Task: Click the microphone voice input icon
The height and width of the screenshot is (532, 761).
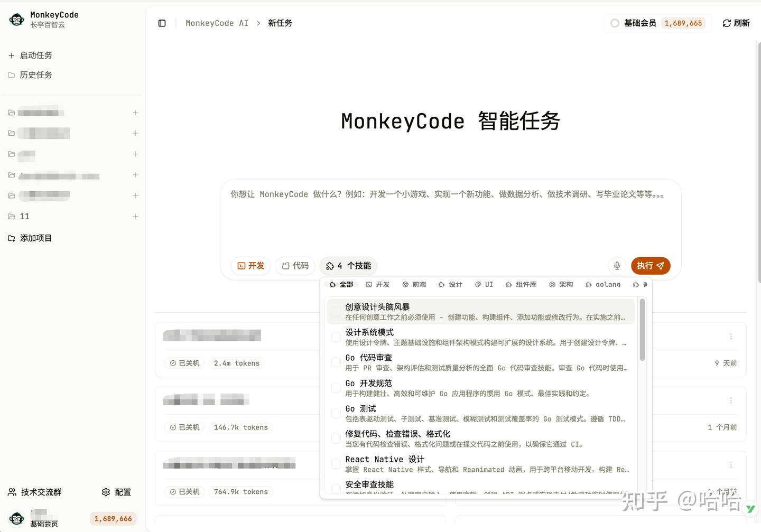Action: tap(617, 266)
